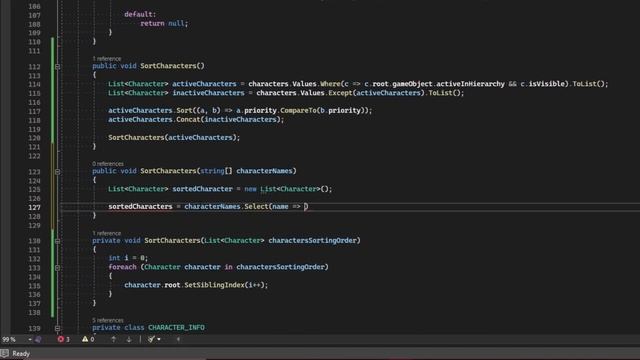Click 'sortedCharacters' identifier on line 127
Viewport: 640px width, 360px height.
(140, 207)
